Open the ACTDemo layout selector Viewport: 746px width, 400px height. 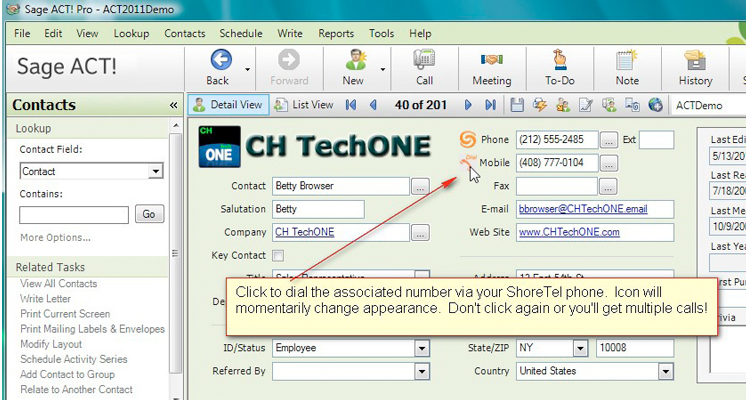point(708,105)
